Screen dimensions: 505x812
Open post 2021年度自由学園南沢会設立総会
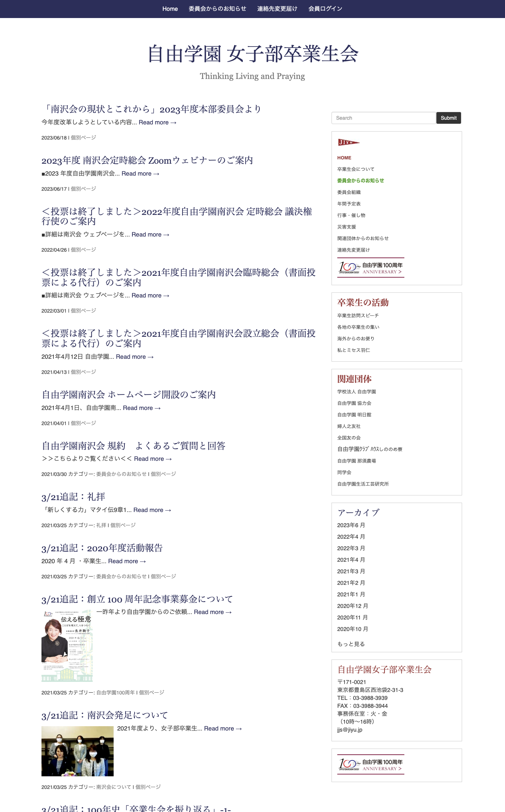(x=179, y=338)
